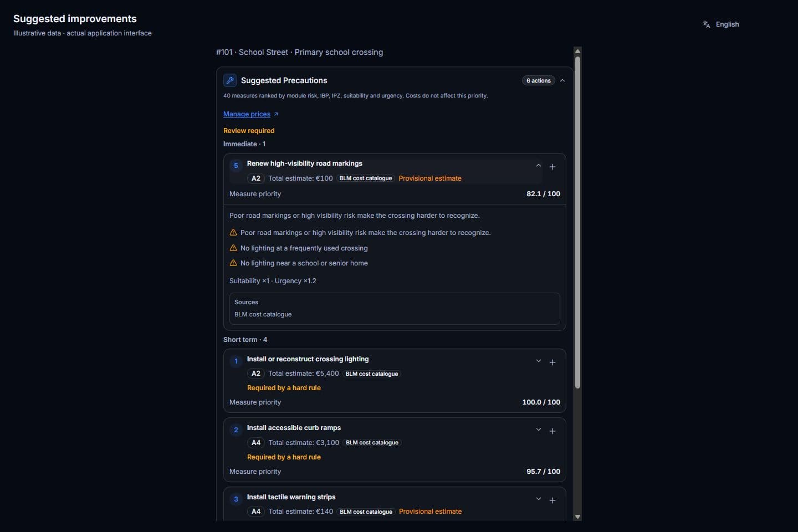Add Install or reconstruct crossing lighting measure
The image size is (798, 532).
[553, 362]
